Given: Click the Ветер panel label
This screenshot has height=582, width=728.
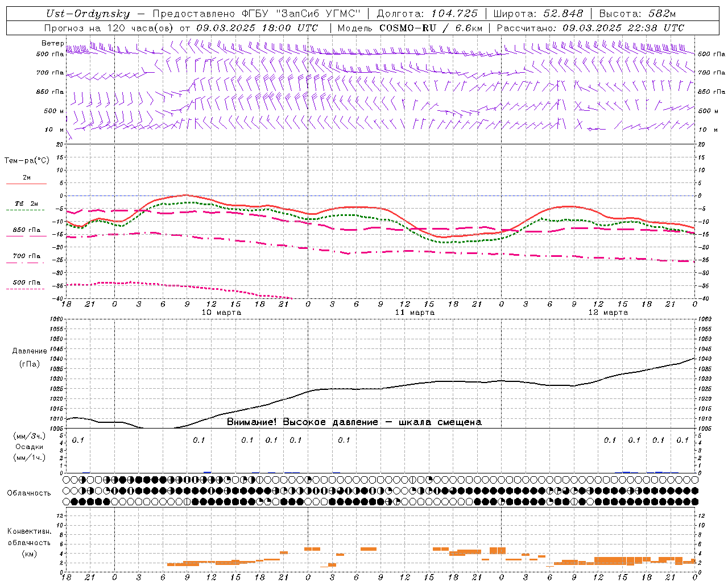Looking at the screenshot, I should (52, 43).
